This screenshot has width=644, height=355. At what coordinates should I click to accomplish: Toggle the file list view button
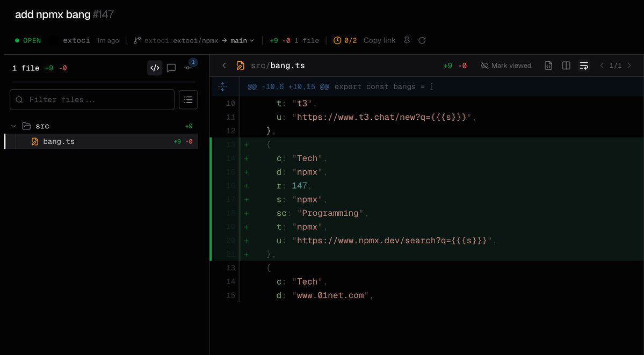(189, 100)
